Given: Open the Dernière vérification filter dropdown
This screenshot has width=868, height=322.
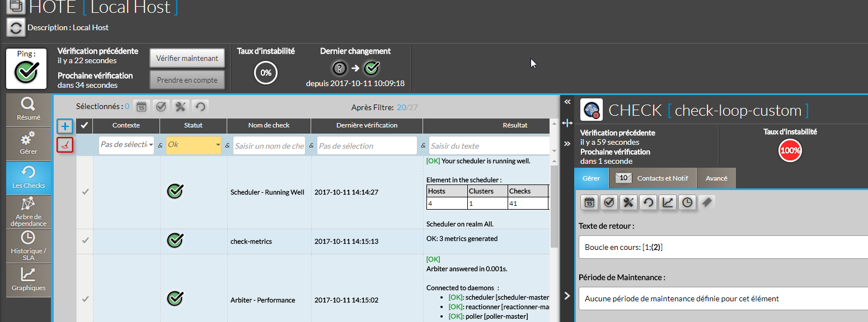Looking at the screenshot, I should tap(367, 145).
